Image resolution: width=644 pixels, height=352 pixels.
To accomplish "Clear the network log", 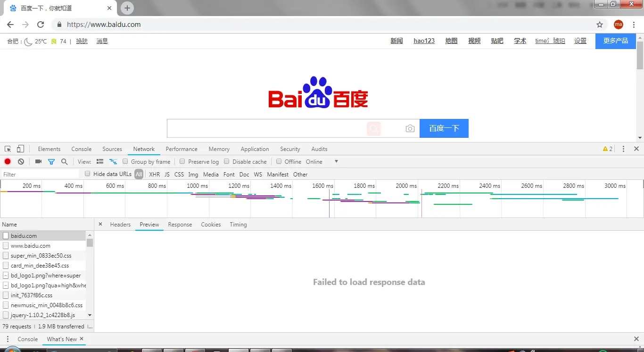I will click(x=21, y=161).
